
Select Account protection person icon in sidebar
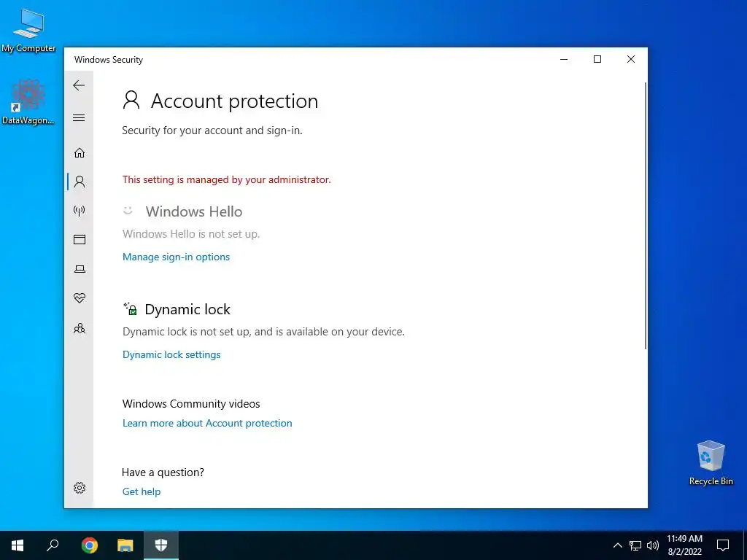(x=80, y=182)
